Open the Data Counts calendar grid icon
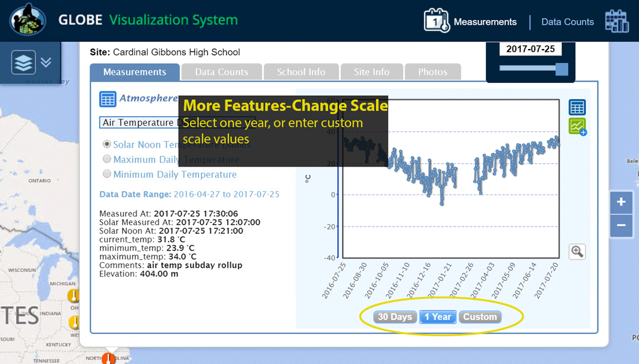The height and width of the screenshot is (364, 639). tap(617, 21)
